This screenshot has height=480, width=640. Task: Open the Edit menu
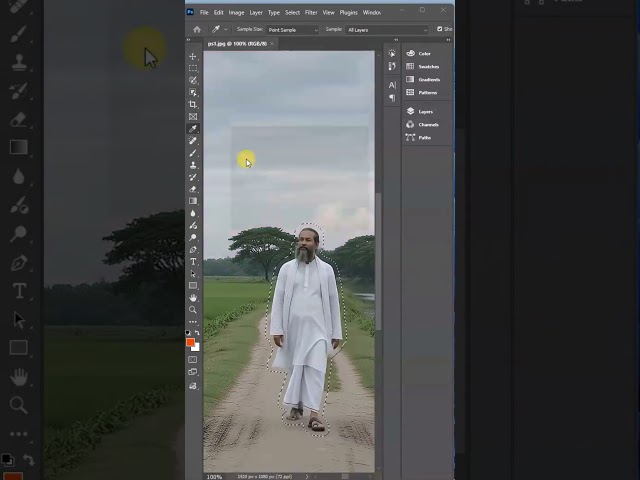click(x=218, y=13)
